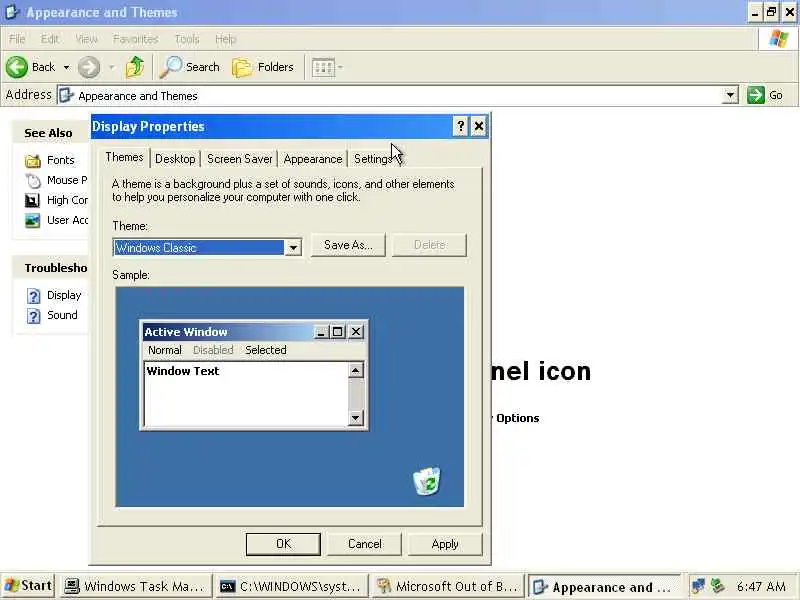The width and height of the screenshot is (800, 600).
Task: Open the View menu
Action: pos(86,39)
